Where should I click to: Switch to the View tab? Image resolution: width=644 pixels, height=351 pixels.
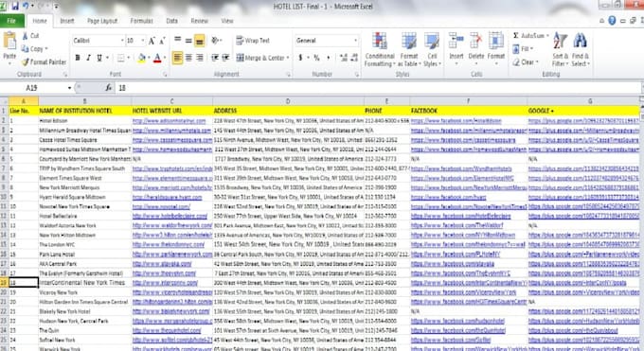click(227, 21)
